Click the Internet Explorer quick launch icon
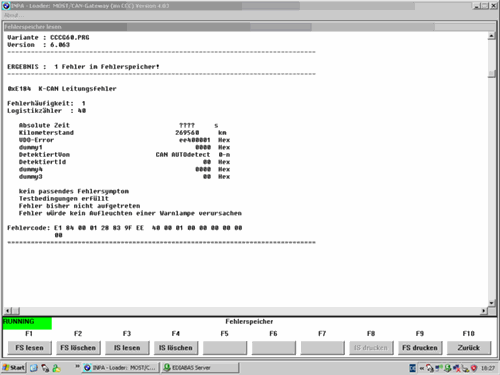The width and height of the screenshot is (500, 375). point(34,368)
